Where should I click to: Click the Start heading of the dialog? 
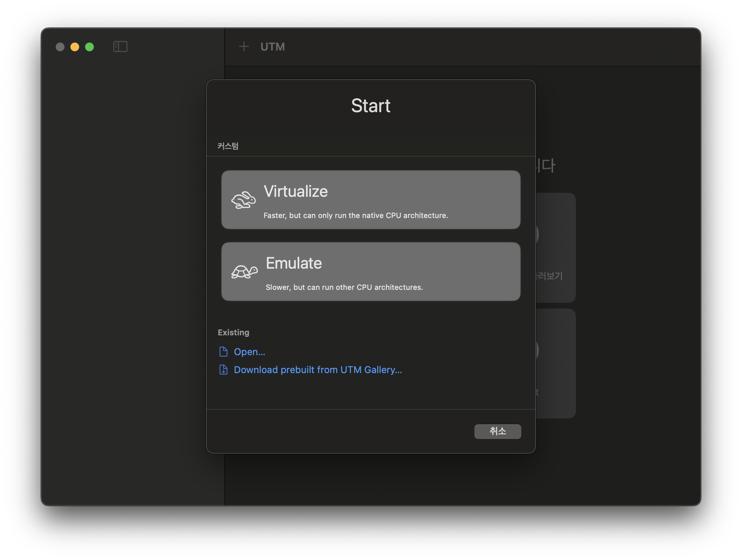[x=371, y=106]
